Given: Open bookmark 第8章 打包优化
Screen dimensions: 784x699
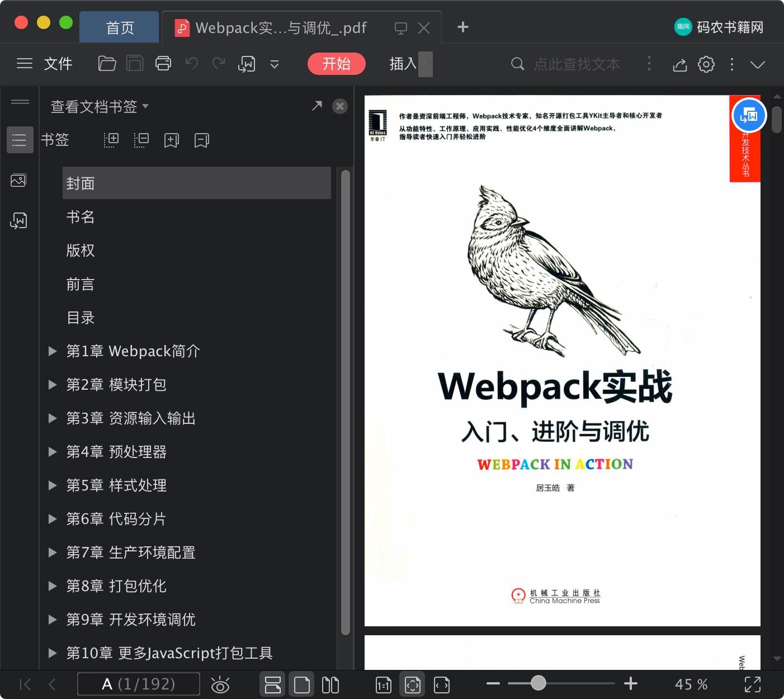Looking at the screenshot, I should point(116,586).
